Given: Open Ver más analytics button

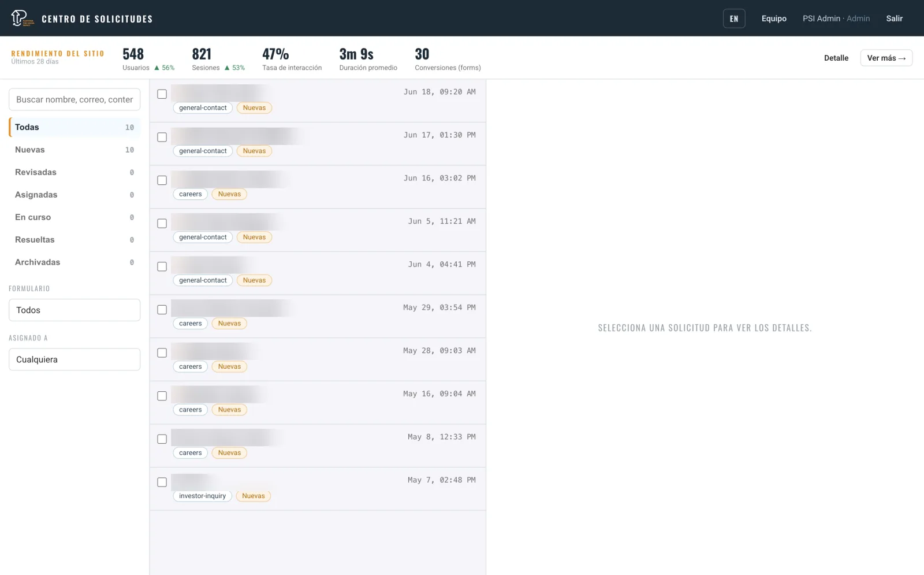Looking at the screenshot, I should point(886,58).
